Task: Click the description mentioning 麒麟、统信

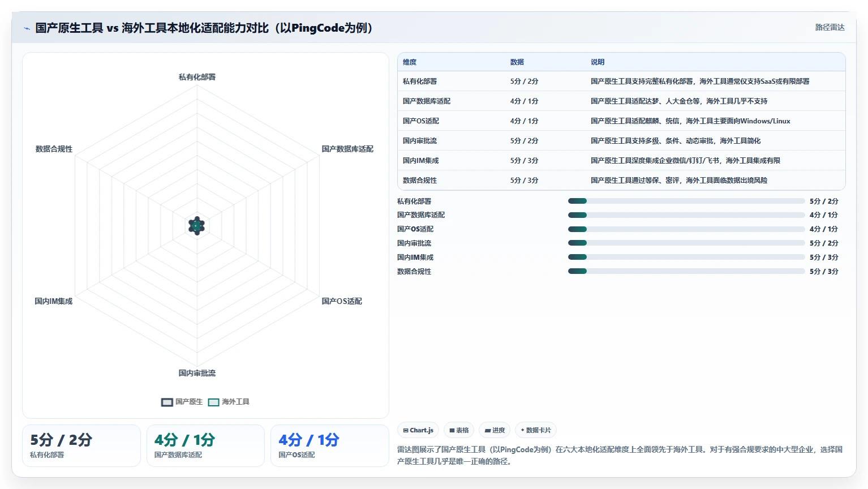Action: (690, 121)
